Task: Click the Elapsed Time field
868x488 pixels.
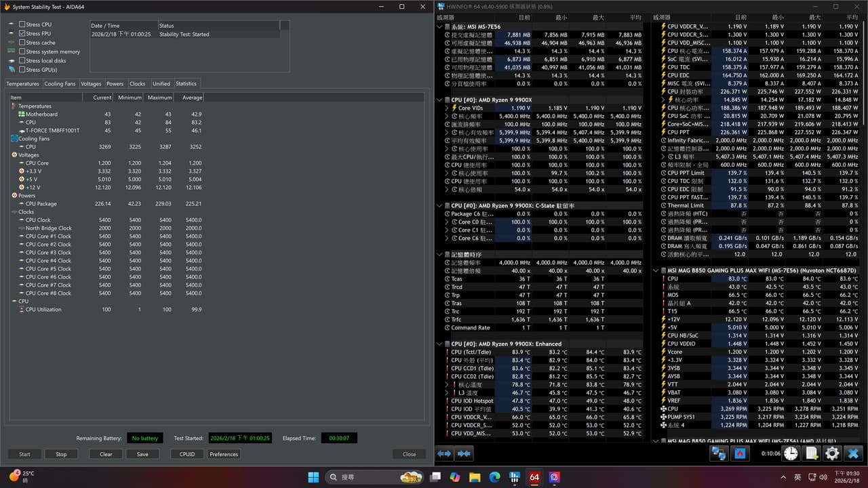Action: (339, 438)
